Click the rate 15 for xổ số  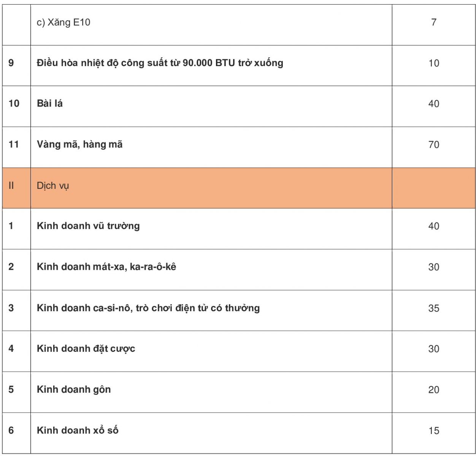(x=433, y=431)
